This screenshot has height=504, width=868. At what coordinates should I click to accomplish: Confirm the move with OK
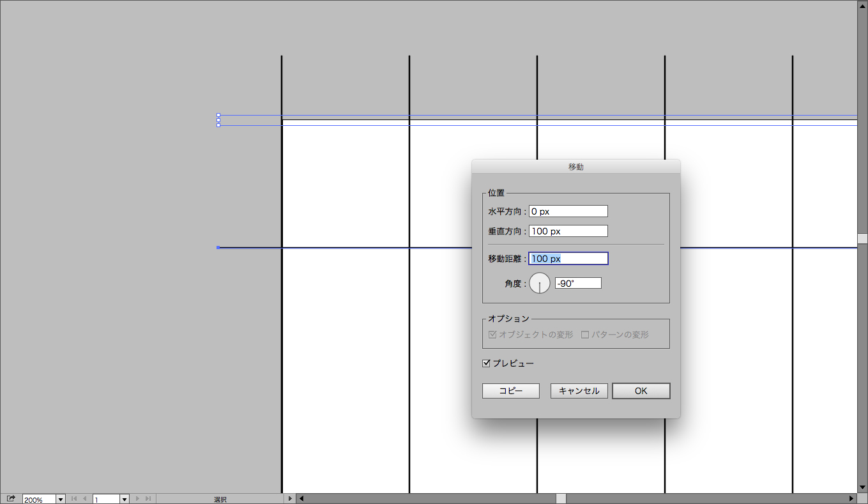click(641, 391)
